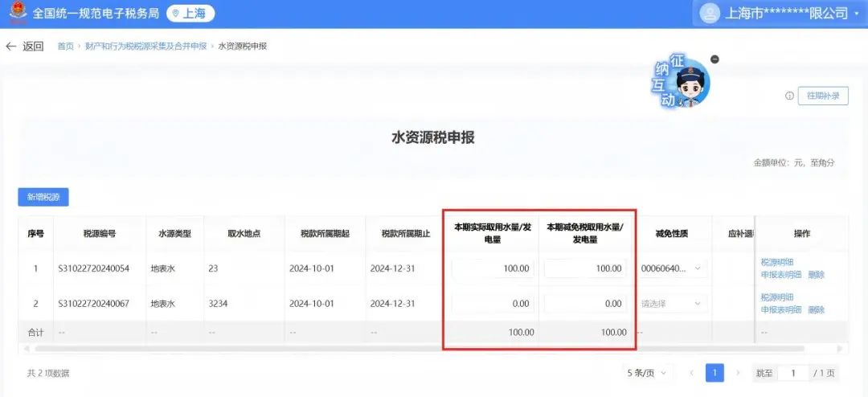The image size is (868, 397).
Task: Open 财产和行为税税源采集及合并申报 breadcrumb
Action: tap(145, 47)
